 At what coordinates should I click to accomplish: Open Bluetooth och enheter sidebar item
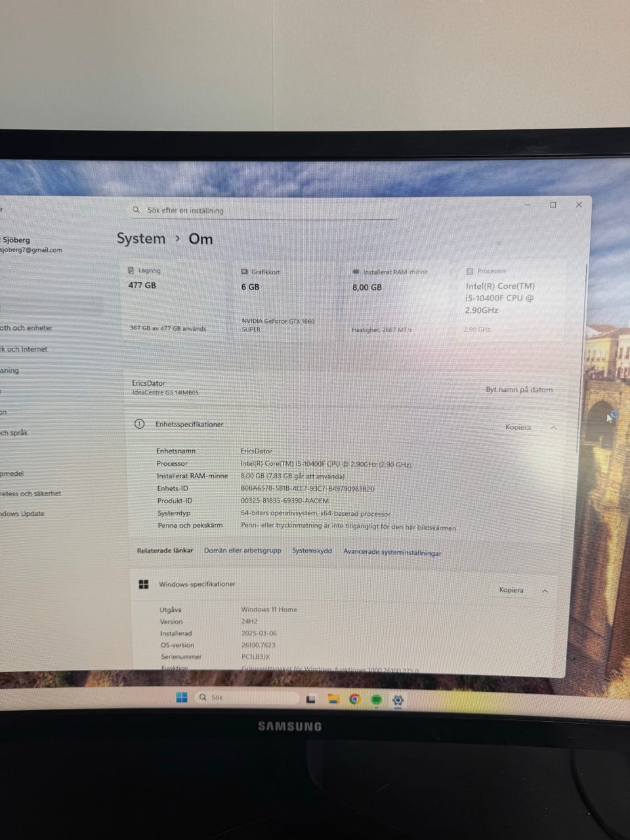pos(26,327)
